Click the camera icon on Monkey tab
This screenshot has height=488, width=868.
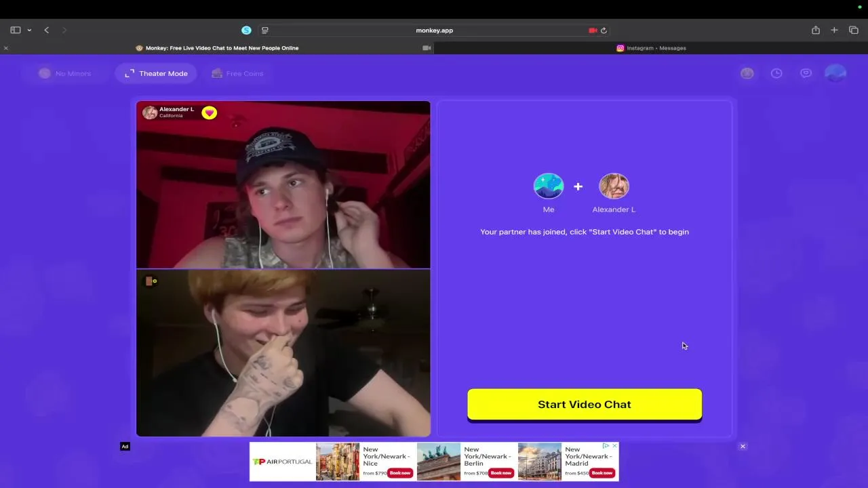coord(427,48)
